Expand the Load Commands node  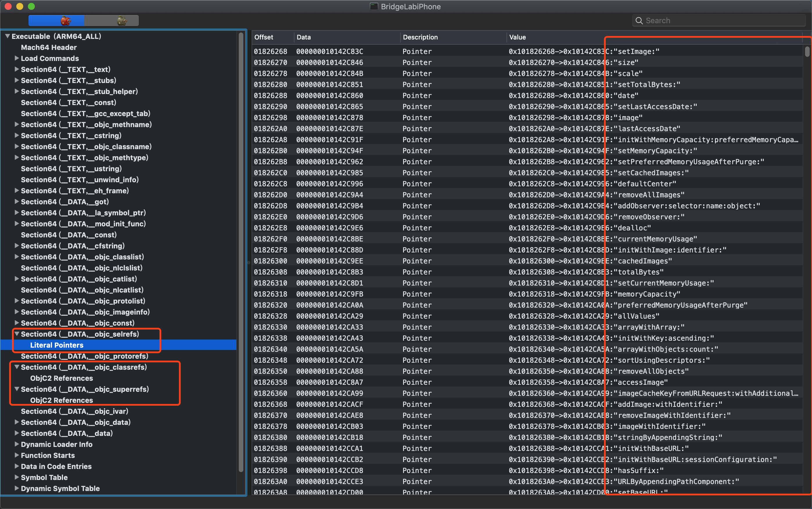coord(17,58)
